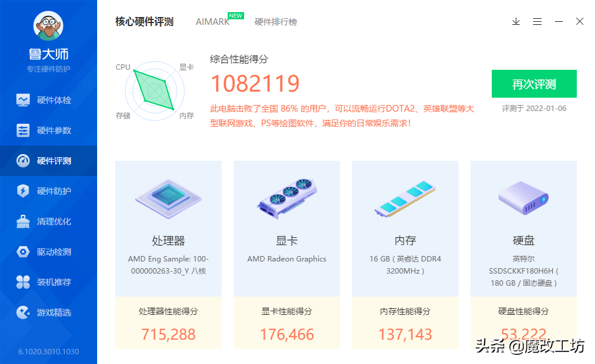Open 清理优化 broom icon
595x364 pixels.
(x=23, y=221)
